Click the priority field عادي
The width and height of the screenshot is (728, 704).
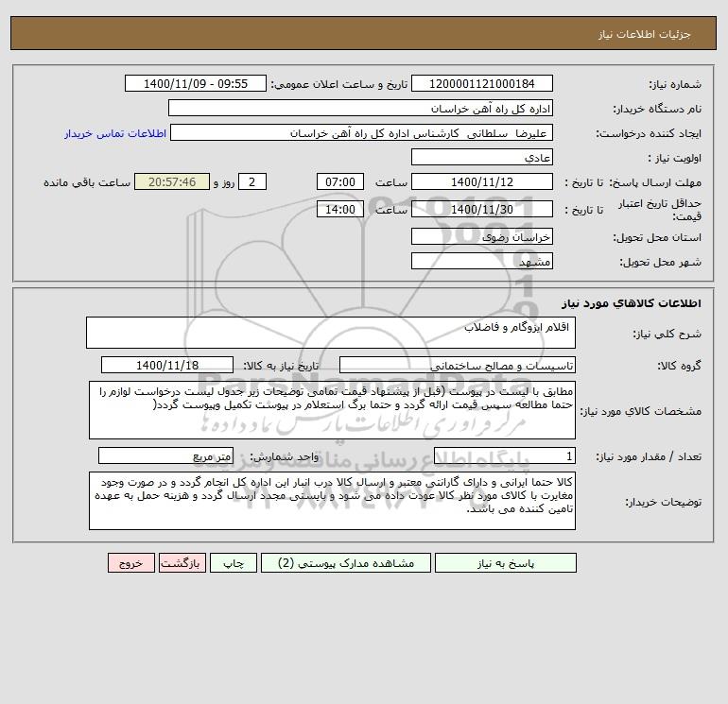(482, 158)
